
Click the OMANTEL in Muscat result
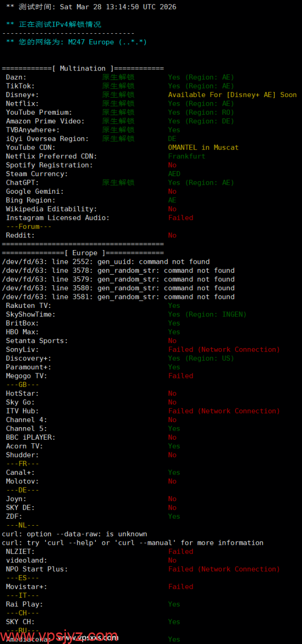point(203,147)
